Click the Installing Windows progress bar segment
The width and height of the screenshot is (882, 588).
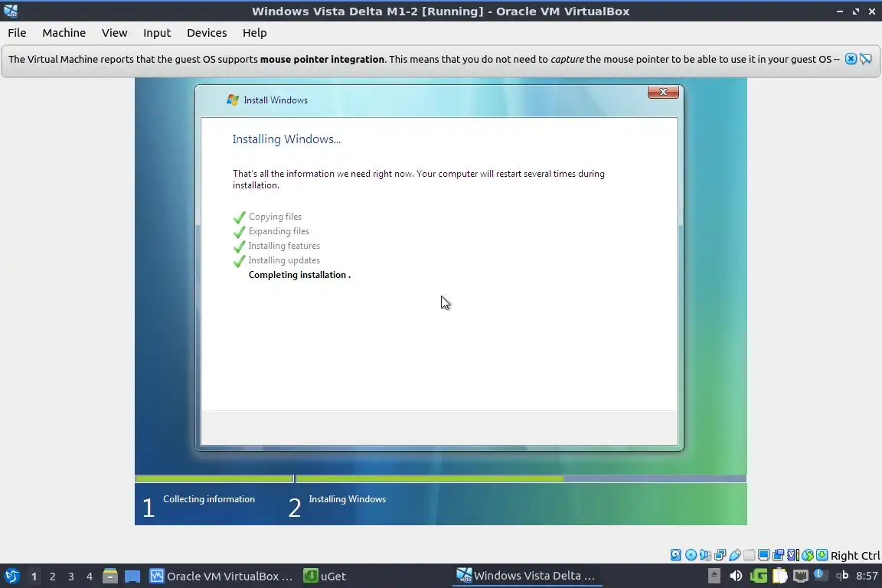coord(521,479)
